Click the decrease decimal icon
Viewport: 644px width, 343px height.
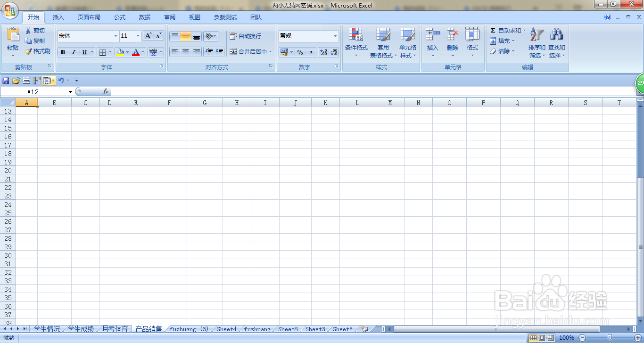[334, 52]
